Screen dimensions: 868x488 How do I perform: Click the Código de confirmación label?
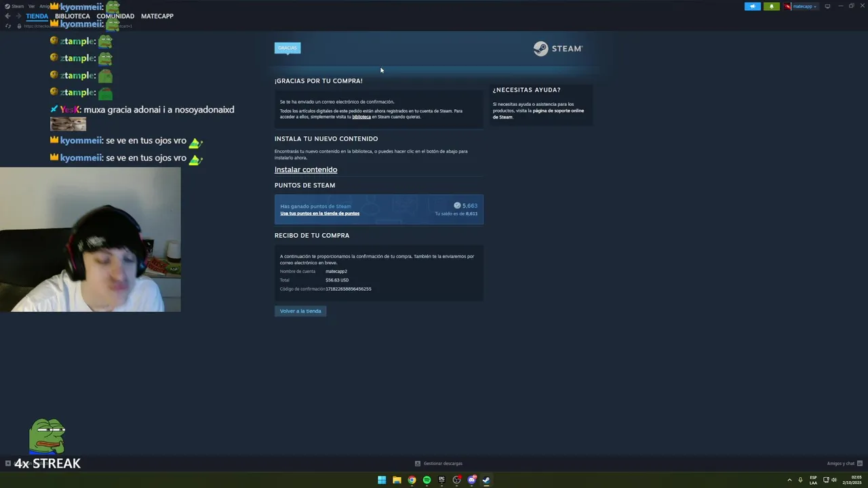click(302, 289)
